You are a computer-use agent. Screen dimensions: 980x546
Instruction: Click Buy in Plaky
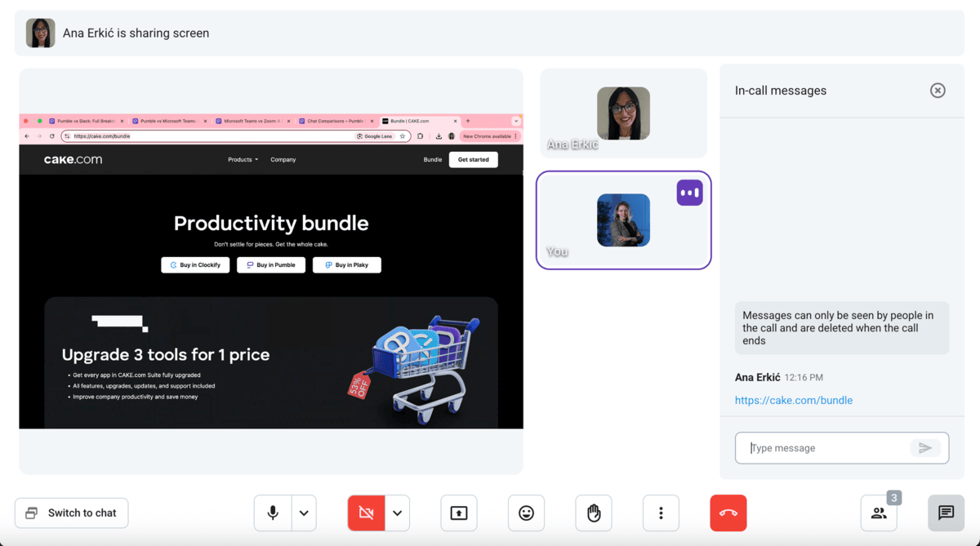(347, 265)
